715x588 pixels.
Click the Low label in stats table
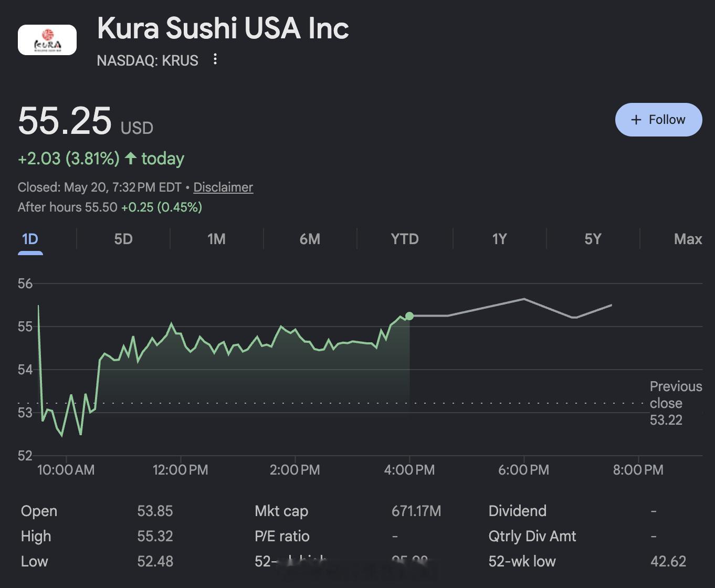[x=35, y=562]
